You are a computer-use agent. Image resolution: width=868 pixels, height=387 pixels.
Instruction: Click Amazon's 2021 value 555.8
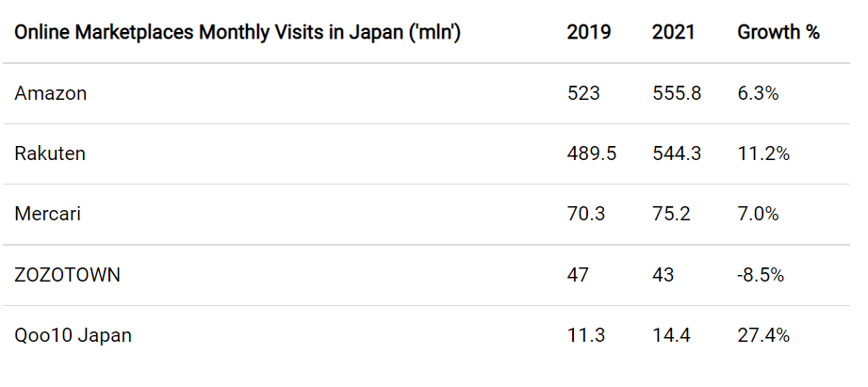tap(677, 93)
